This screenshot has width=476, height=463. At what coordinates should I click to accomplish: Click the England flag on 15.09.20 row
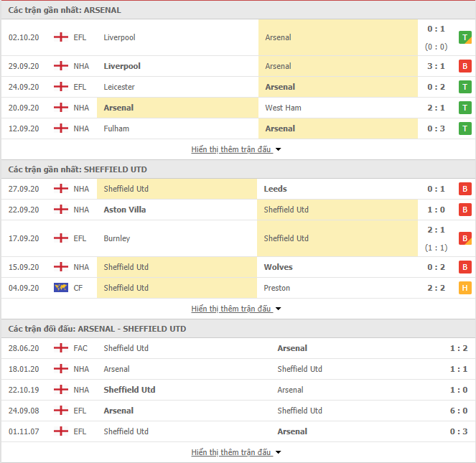point(61,266)
